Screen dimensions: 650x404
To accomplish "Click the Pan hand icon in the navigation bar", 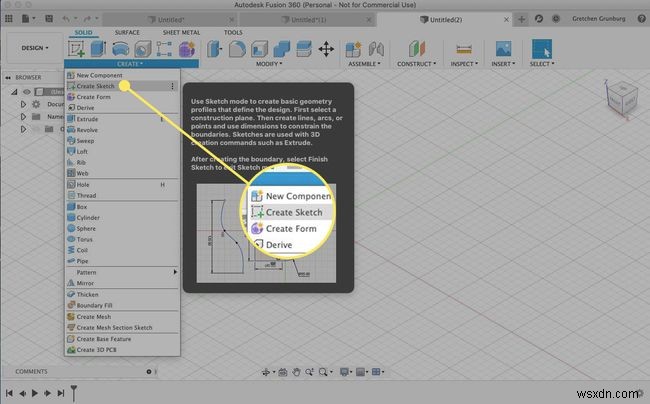I will 296,372.
